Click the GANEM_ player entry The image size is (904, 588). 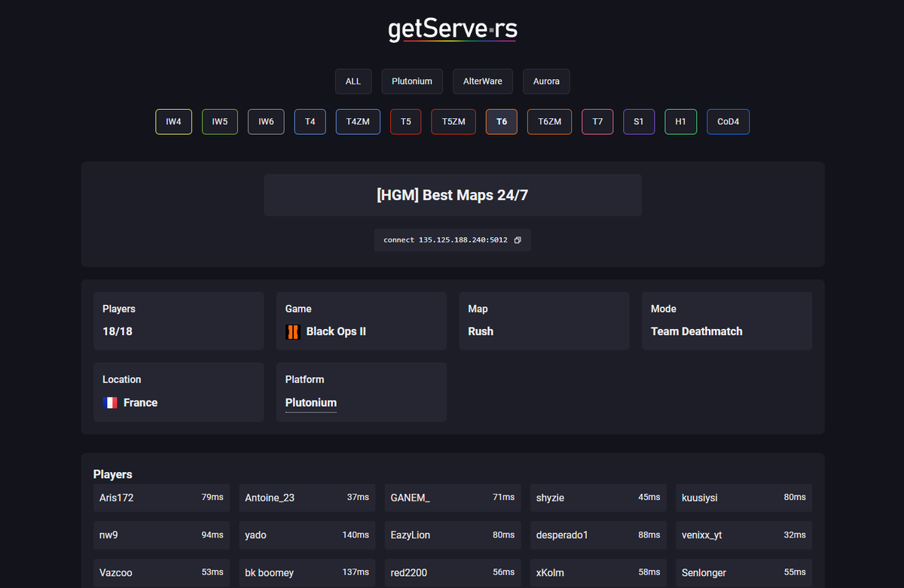point(452,498)
